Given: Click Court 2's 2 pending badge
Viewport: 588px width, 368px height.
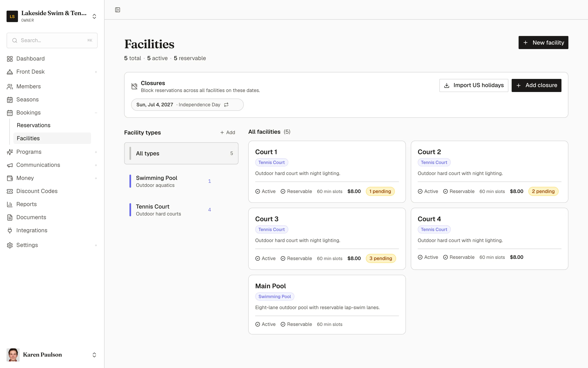Looking at the screenshot, I should coord(543,191).
